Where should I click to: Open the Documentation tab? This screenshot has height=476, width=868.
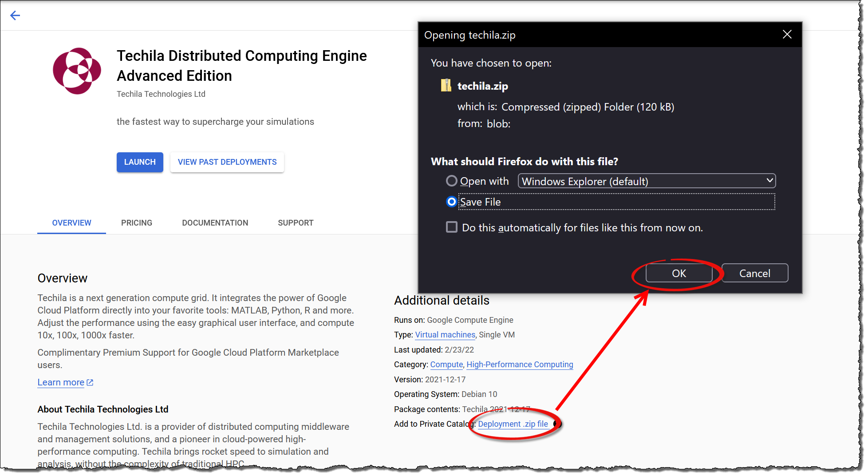coord(215,223)
